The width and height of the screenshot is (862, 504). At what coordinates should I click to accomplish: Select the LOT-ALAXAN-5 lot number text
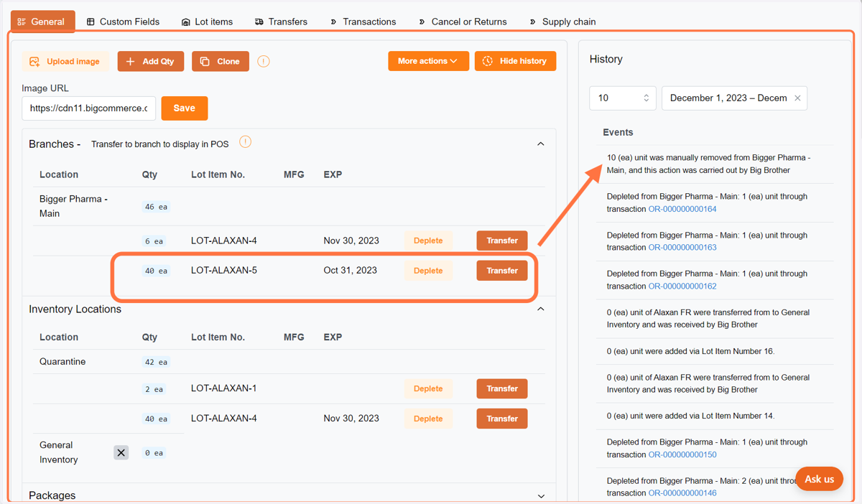point(224,271)
